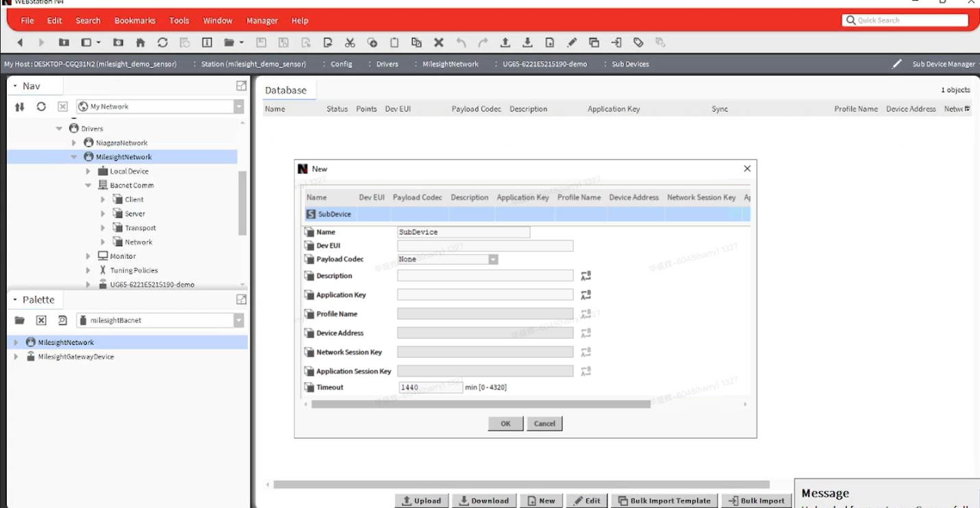Click the clipboard Paste icon in toolbar

[394, 42]
